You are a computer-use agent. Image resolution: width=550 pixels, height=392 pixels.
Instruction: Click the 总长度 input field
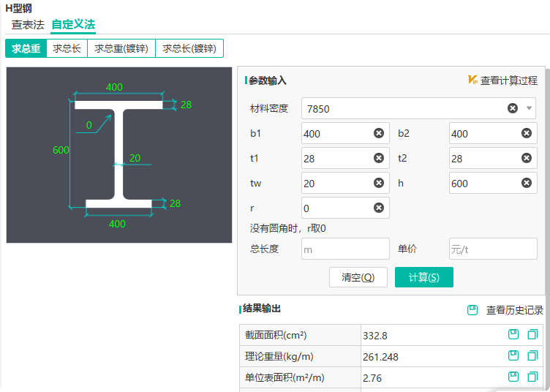345,249
